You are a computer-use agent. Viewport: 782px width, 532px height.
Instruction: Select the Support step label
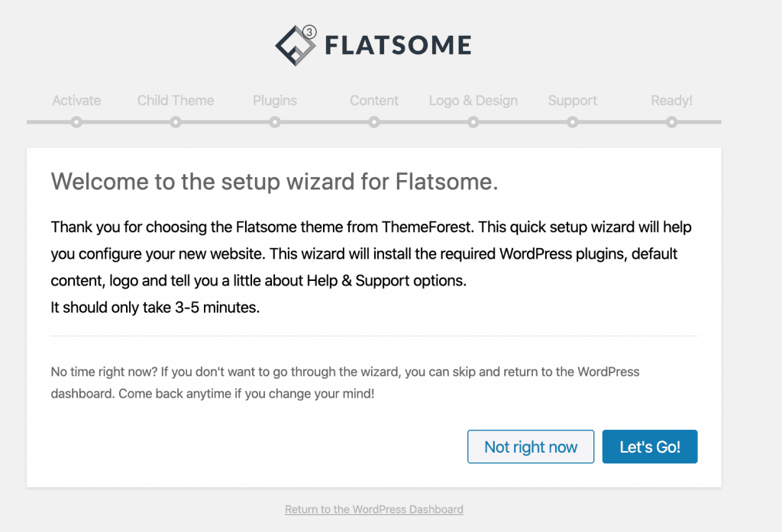pos(572,100)
